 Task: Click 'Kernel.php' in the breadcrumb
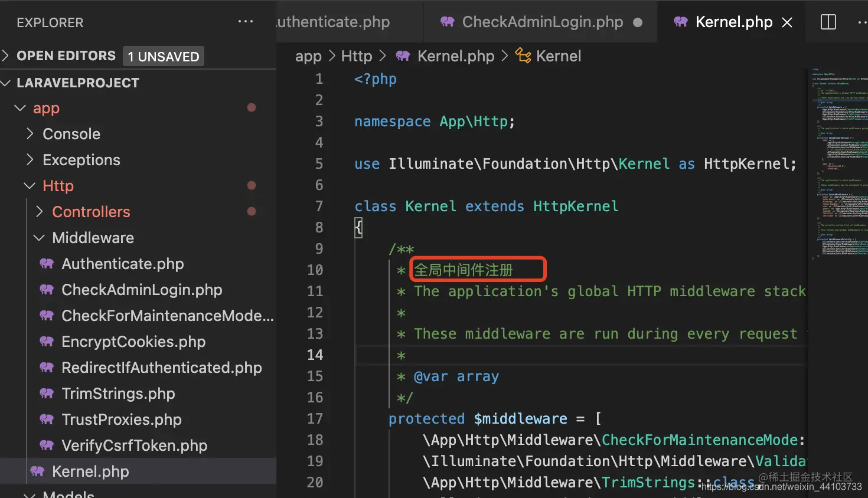click(x=456, y=56)
